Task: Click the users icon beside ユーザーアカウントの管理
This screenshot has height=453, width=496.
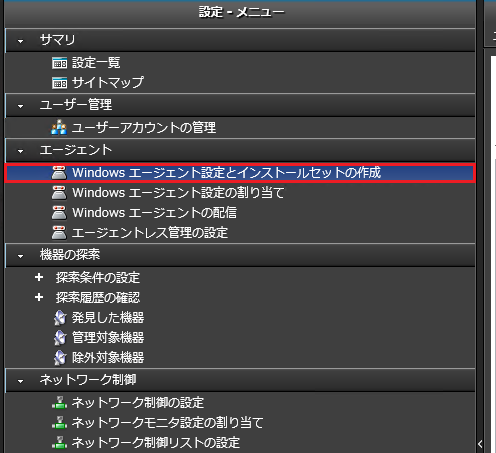Action: [x=59, y=128]
